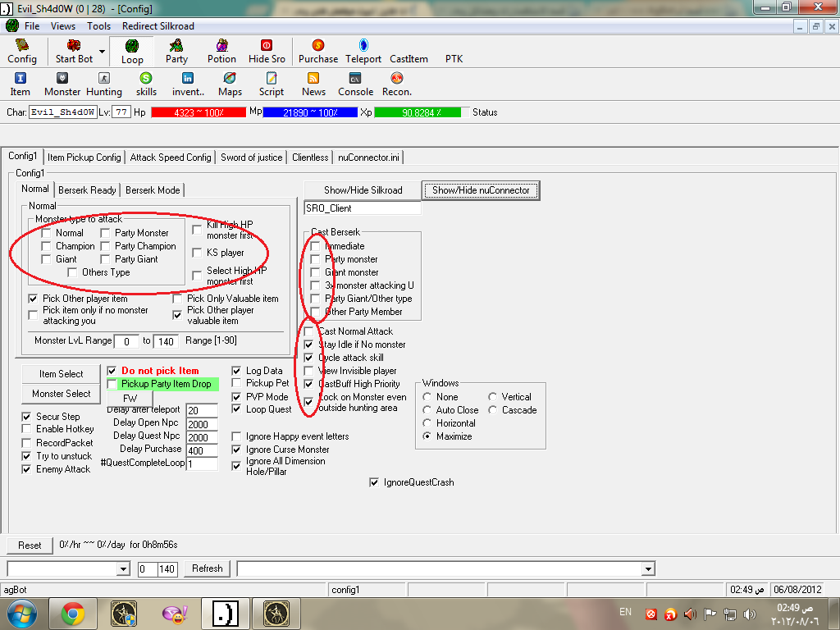Viewport: 840px width, 630px height.
Task: Click the Start Bot icon
Action: click(x=74, y=52)
